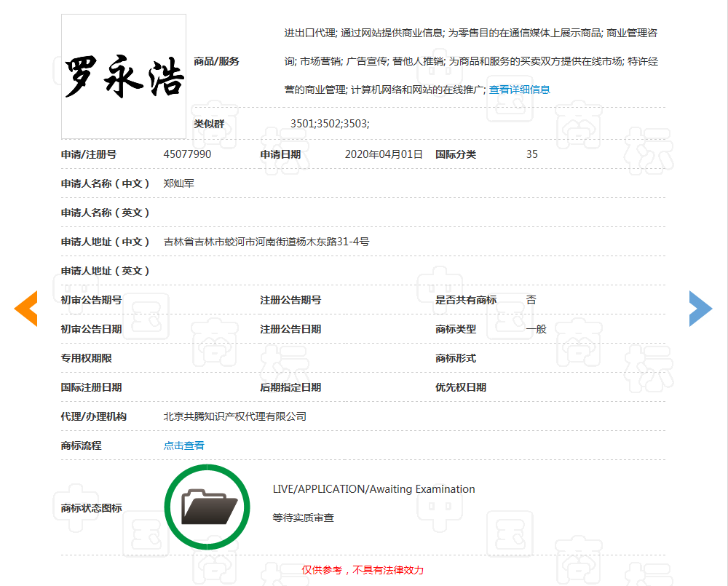Select the registration number 45077990
Viewport: 728px width, 586px height.
188,154
